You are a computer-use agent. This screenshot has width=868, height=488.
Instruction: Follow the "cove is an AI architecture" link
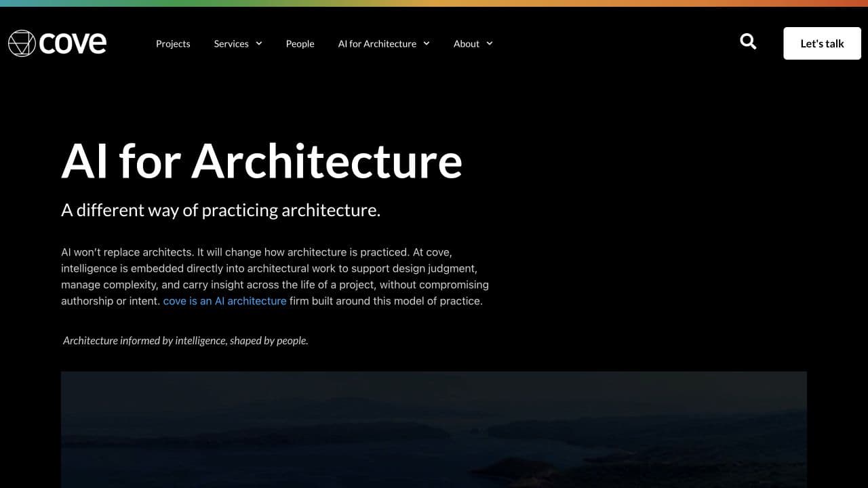tap(224, 301)
